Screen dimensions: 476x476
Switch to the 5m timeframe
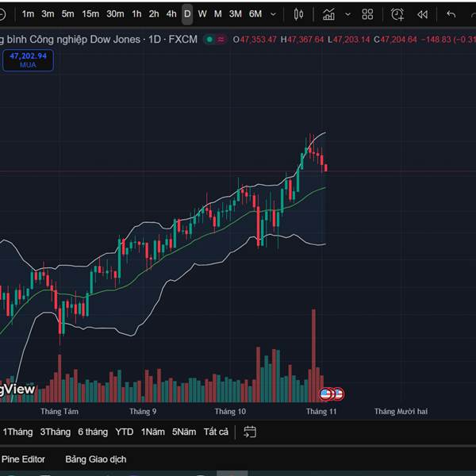[x=67, y=14]
